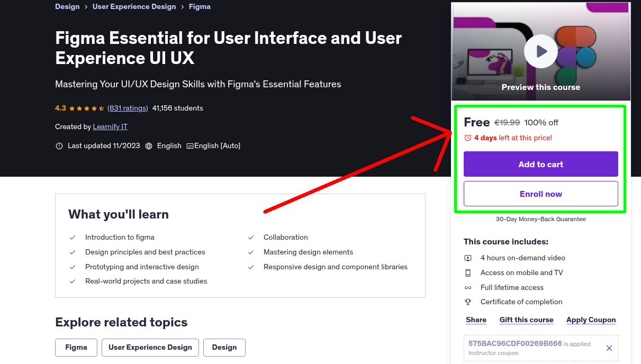The image size is (641, 364).
Task: Click checkmark beside Responsive design and component libraries
Action: point(251,267)
